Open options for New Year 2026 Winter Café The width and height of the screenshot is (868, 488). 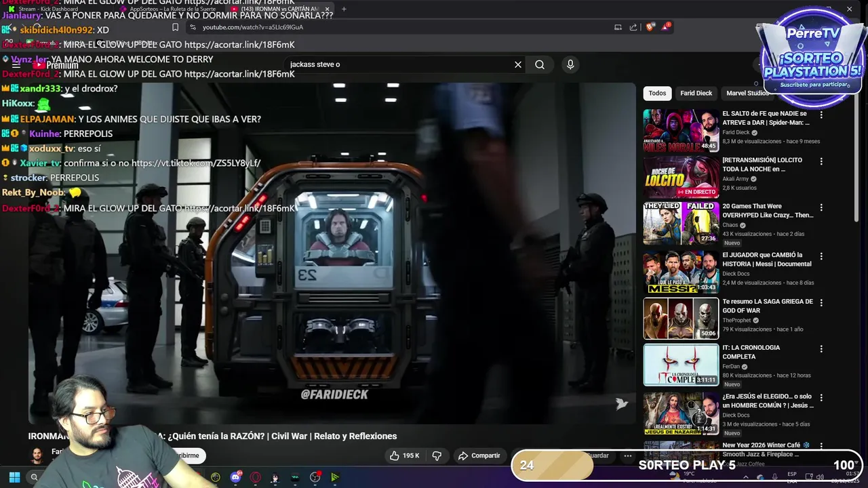click(821, 446)
